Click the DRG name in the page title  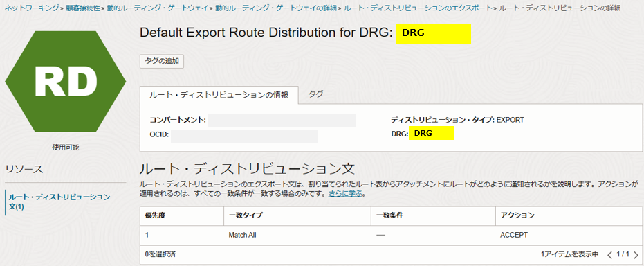pyautogui.click(x=433, y=34)
